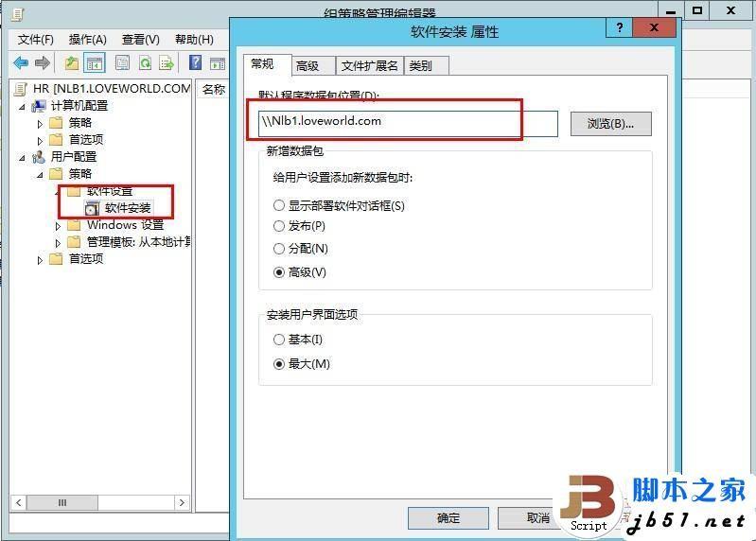Screen dimensions: 756x541
Task: Select the 发布(P) radio option
Action: coord(279,225)
